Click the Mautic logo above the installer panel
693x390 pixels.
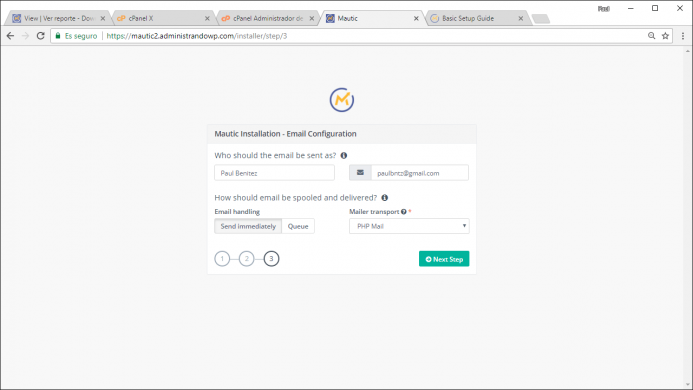pos(342,100)
